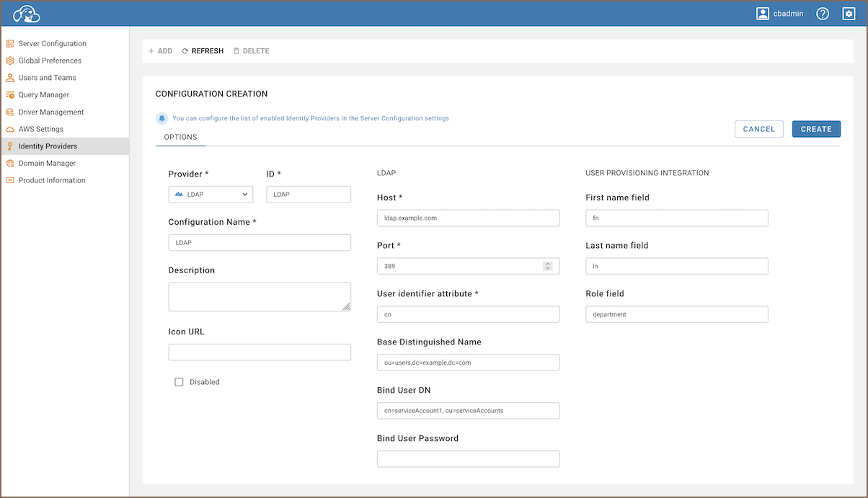Open Users and Teams in the sidebar

[47, 78]
